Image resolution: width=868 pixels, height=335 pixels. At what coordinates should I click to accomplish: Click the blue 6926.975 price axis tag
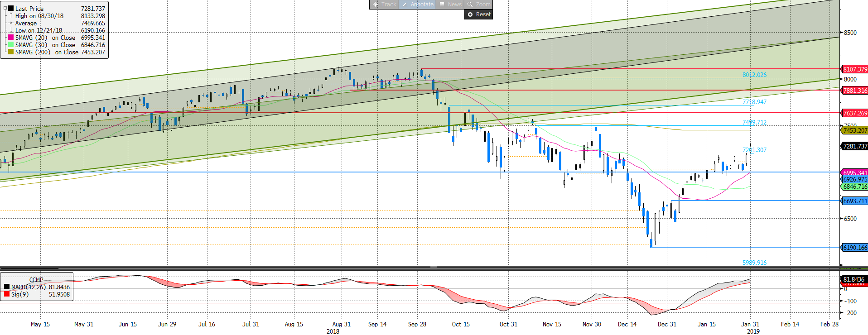855,180
